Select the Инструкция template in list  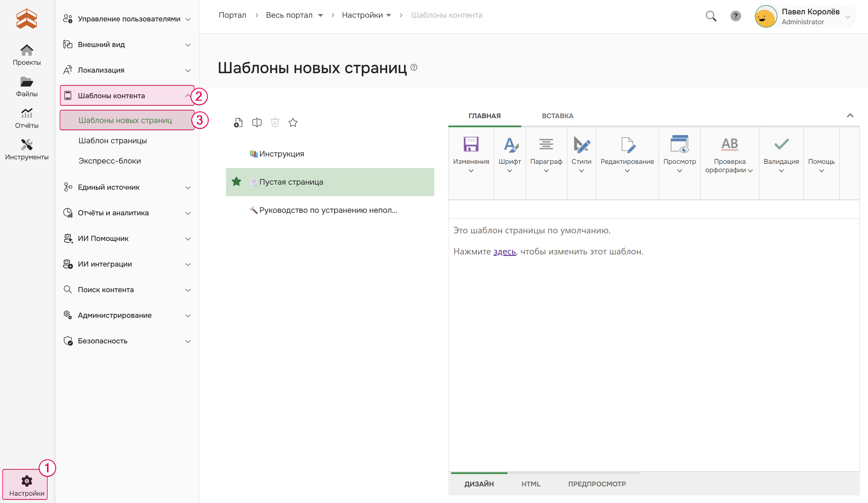[282, 154]
